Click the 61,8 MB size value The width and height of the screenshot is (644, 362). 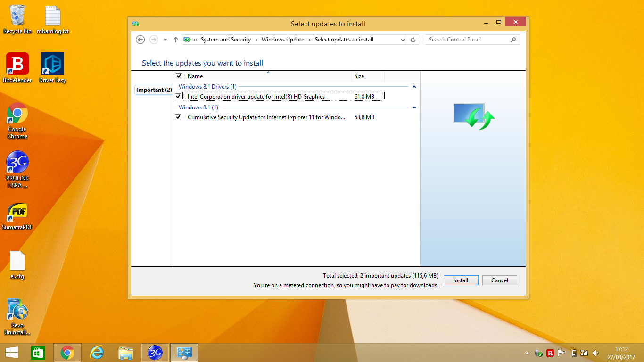(364, 97)
